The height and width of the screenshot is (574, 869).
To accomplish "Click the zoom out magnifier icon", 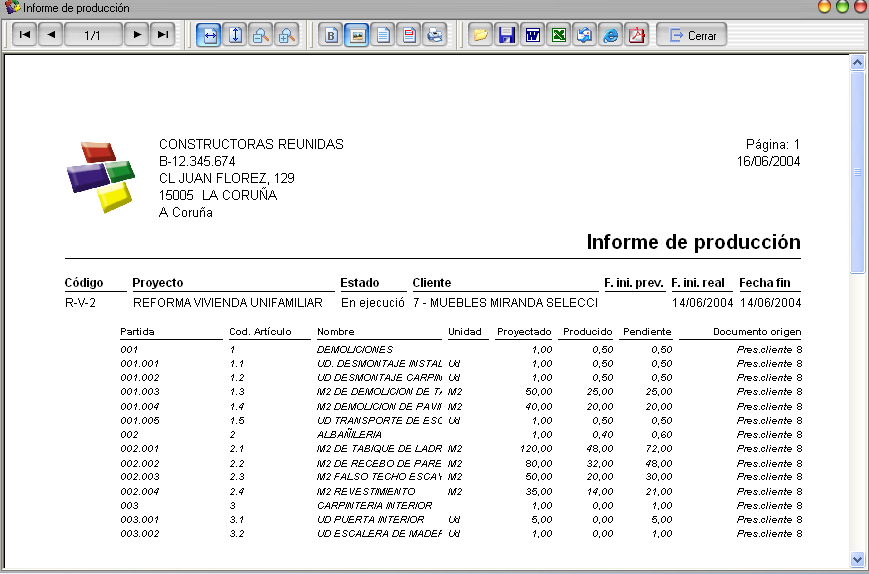I will click(261, 35).
